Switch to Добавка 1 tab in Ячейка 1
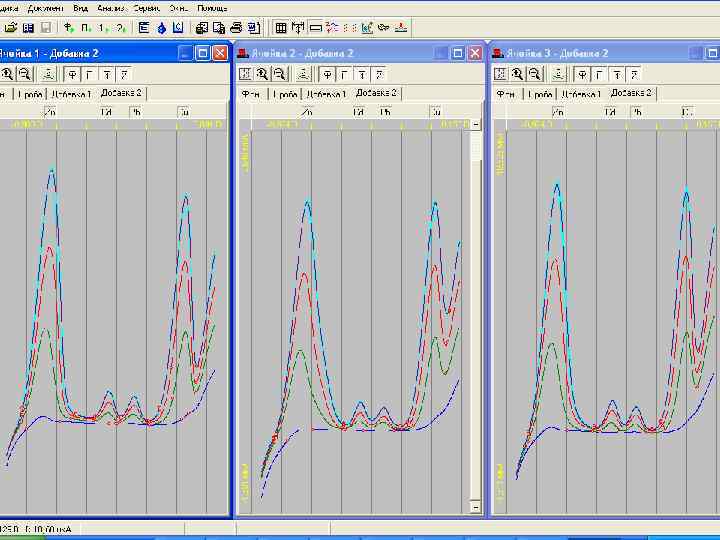The image size is (720, 540). (x=71, y=94)
